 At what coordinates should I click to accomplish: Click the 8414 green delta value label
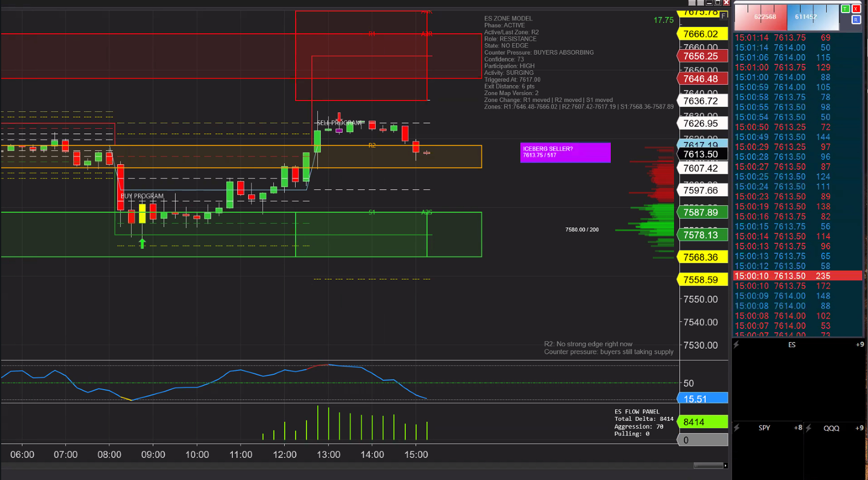pos(702,422)
